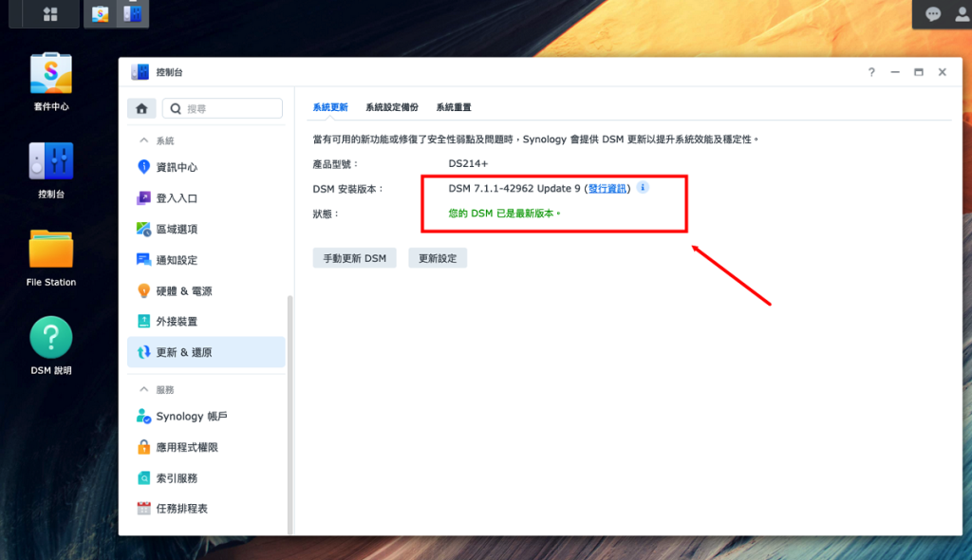The height and width of the screenshot is (560, 972).
Task: Select 資訊中心 in the sidebar
Action: coord(177,167)
